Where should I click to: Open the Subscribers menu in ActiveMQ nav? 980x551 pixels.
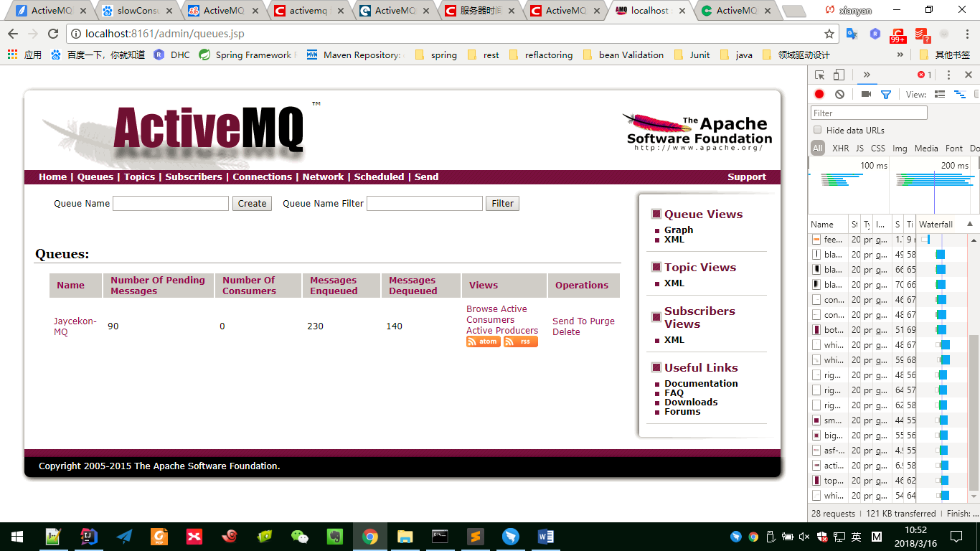194,176
